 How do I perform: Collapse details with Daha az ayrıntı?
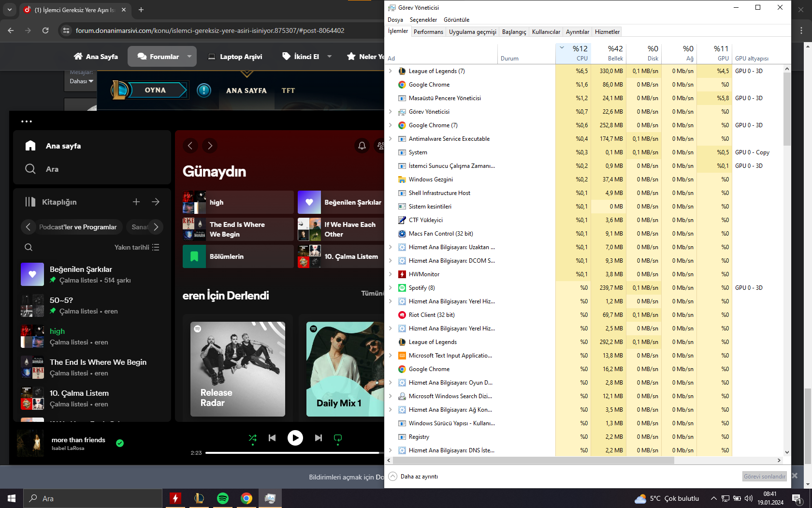coord(413,477)
